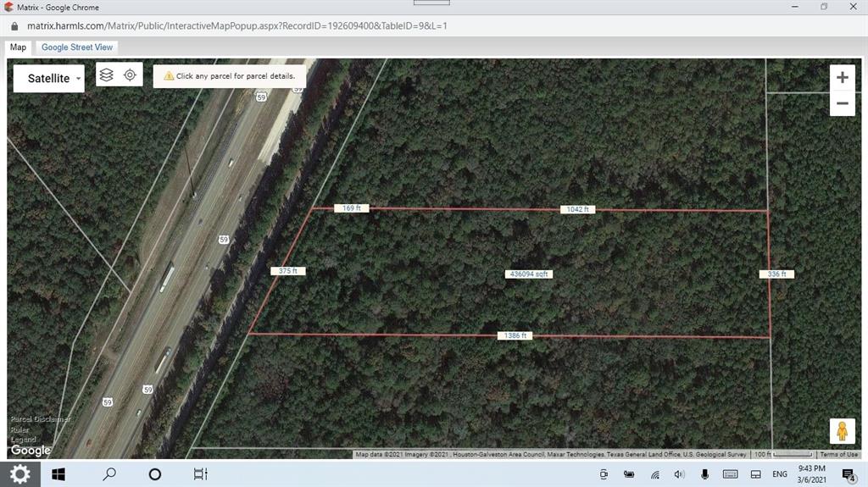Select the Map tab
868x487 pixels.
(18, 47)
